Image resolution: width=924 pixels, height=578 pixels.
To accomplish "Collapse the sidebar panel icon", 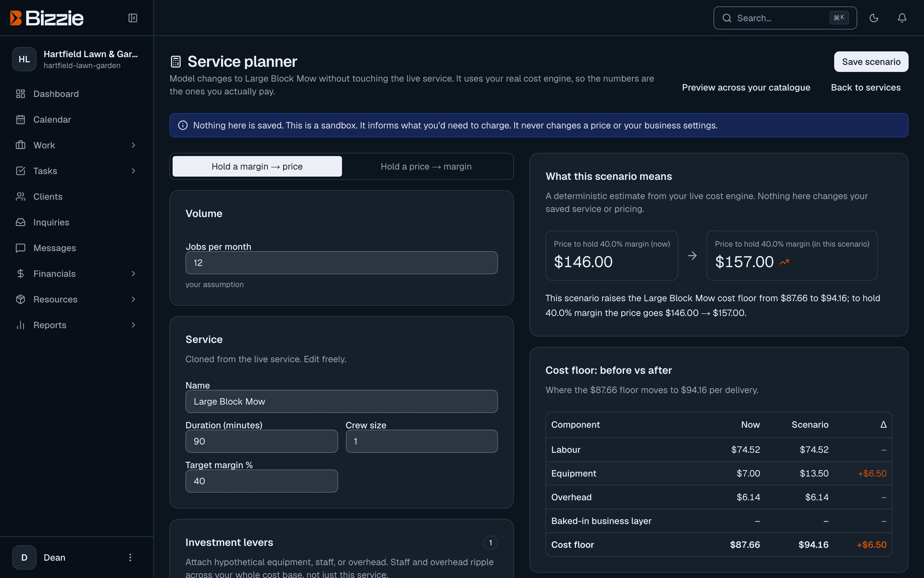I will click(133, 18).
